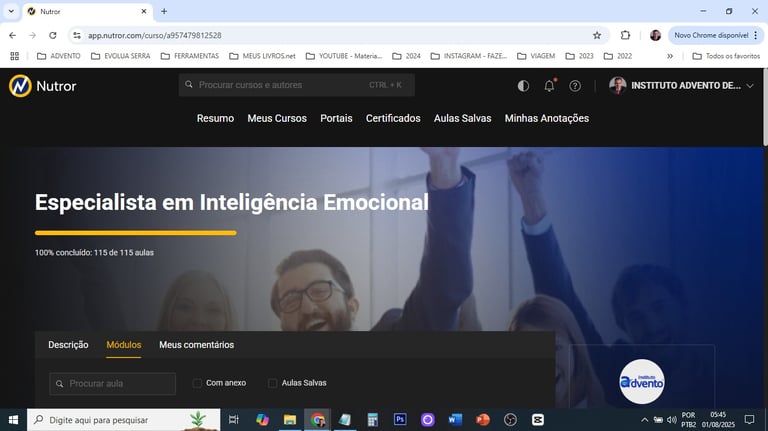
Task: Open CapCut from taskbar
Action: [x=538, y=420]
